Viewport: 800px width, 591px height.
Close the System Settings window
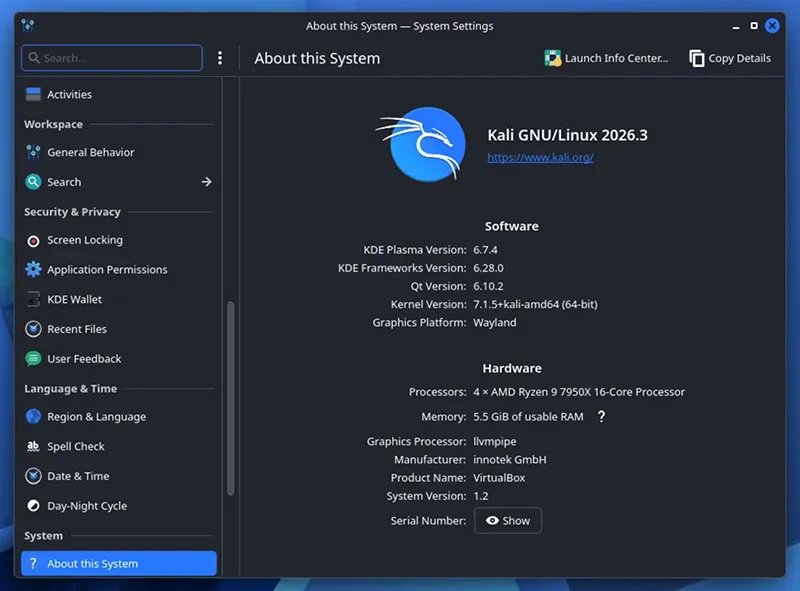pyautogui.click(x=772, y=26)
